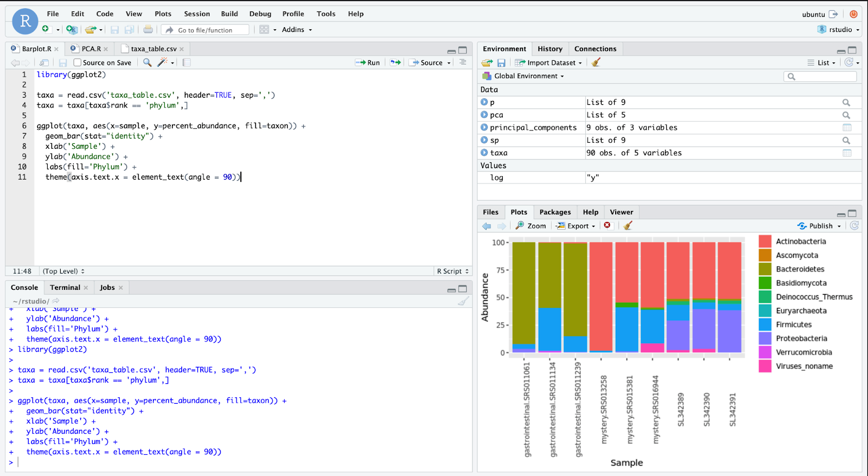Open the Session menu
868x476 pixels.
point(197,14)
